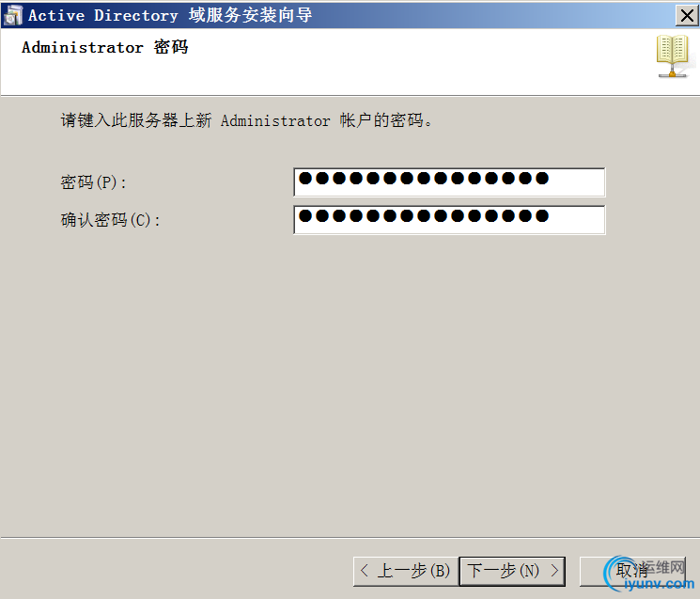Click the left chevron on the 上一步 button
The image size is (700, 599).
coord(365,571)
